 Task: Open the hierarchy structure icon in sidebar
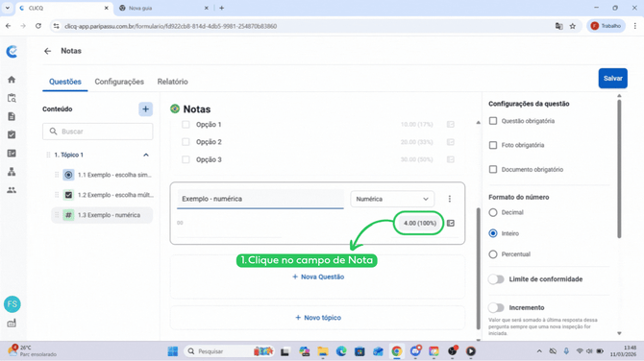[12, 172]
